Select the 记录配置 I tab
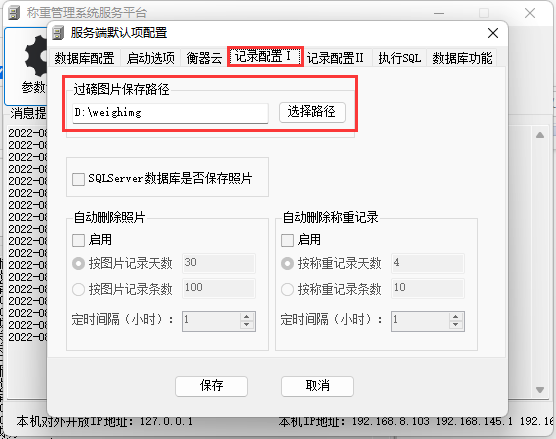Viewport: 556px width, 439px height. tap(265, 56)
